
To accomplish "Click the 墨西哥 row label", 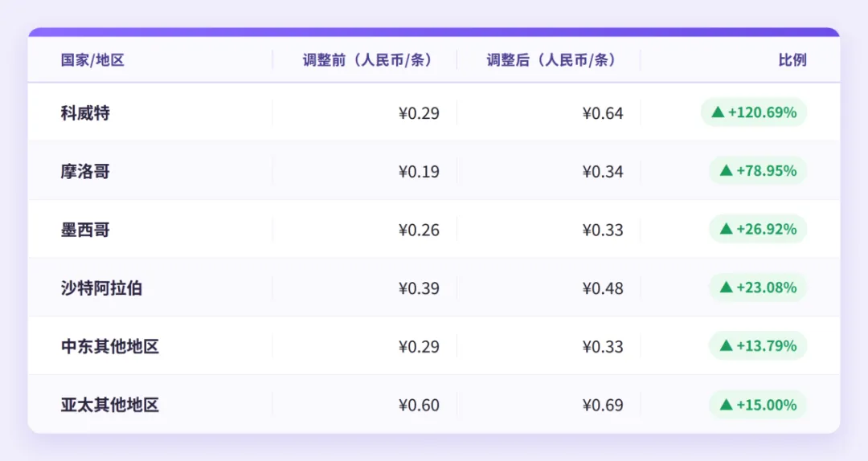I will (x=85, y=230).
